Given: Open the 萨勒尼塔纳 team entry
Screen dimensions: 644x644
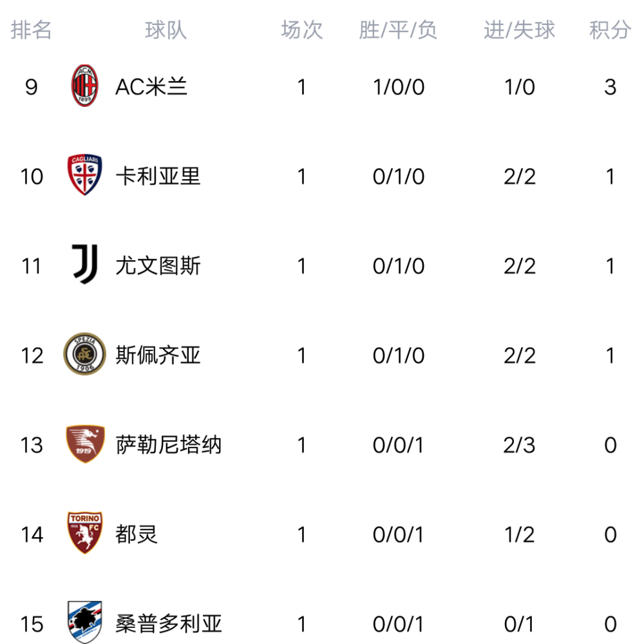Looking at the screenshot, I should point(169,445).
